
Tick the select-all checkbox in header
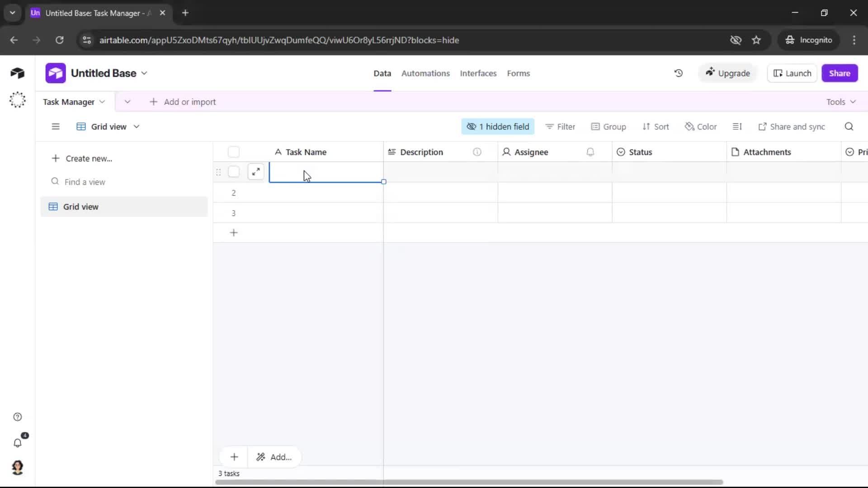click(234, 152)
